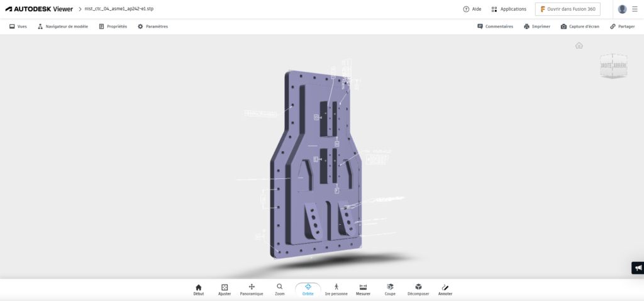
Task: Click Ouvrir dans Fusion 360
Action: coord(568,9)
